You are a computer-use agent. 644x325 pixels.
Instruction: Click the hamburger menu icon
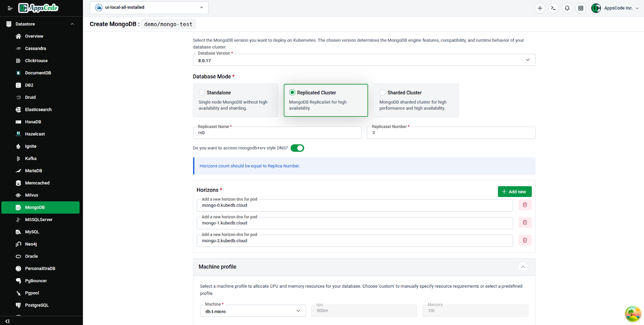tap(10, 8)
